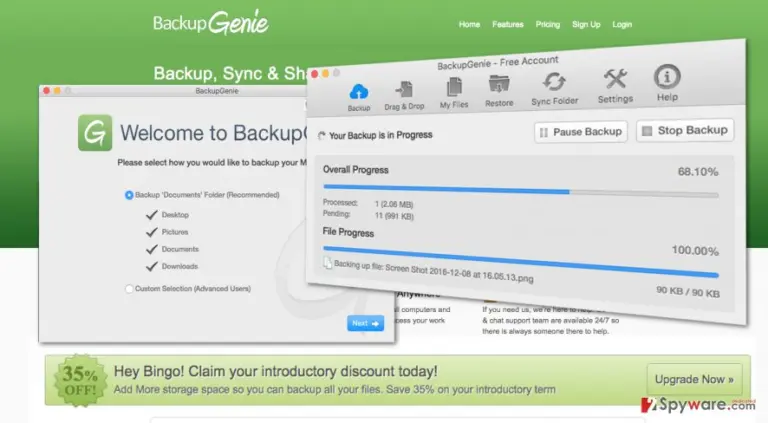Open the Features page link
This screenshot has width=768, height=423.
pos(507,24)
